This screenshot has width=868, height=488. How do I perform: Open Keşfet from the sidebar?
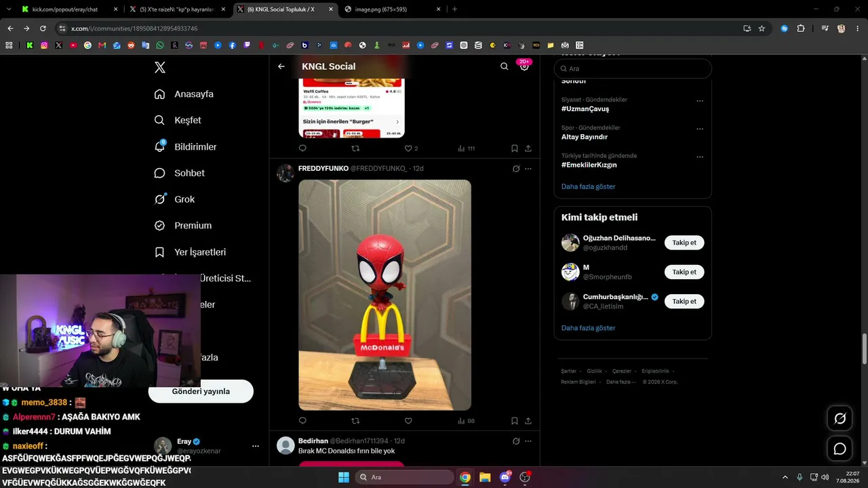(178, 120)
